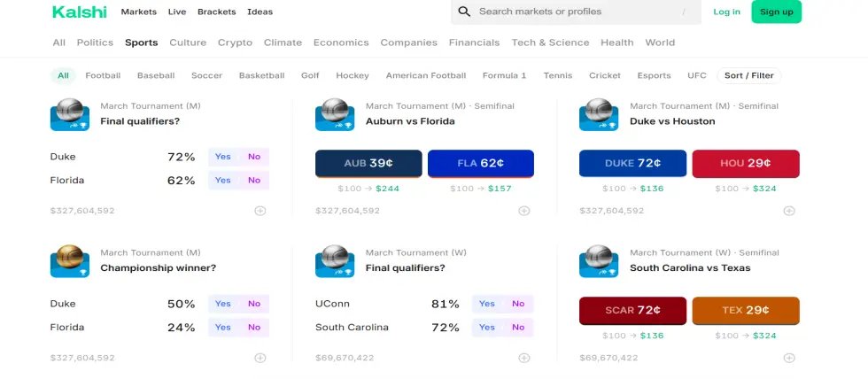Buy TEX at 29¢
The height and width of the screenshot is (379, 868).
746,311
